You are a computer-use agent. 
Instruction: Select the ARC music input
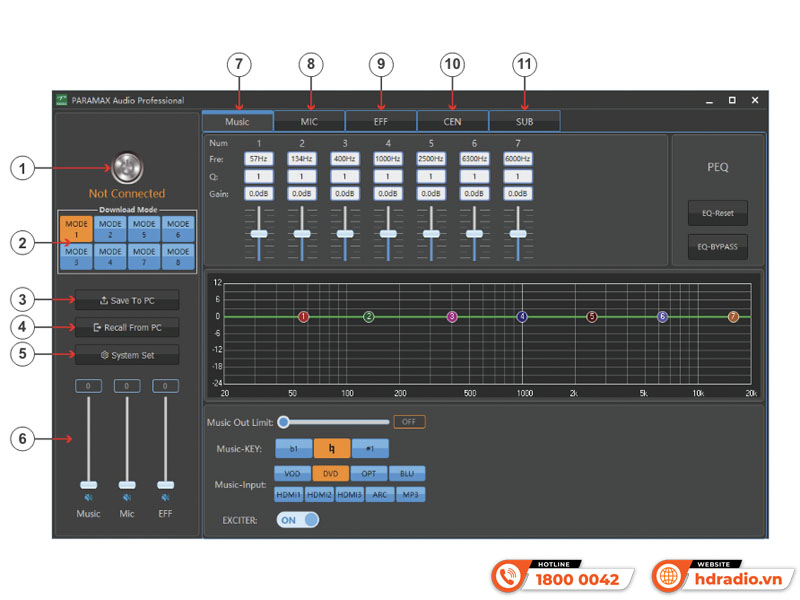(380, 493)
